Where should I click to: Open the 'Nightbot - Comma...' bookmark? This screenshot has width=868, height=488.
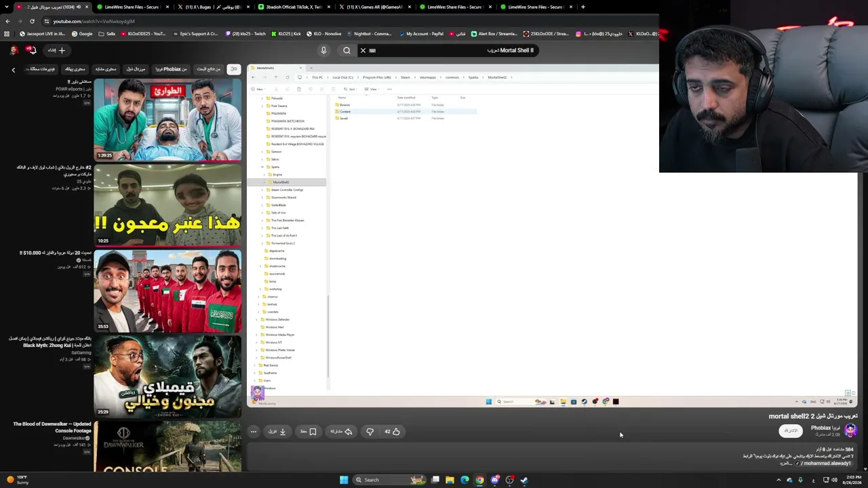369,34
